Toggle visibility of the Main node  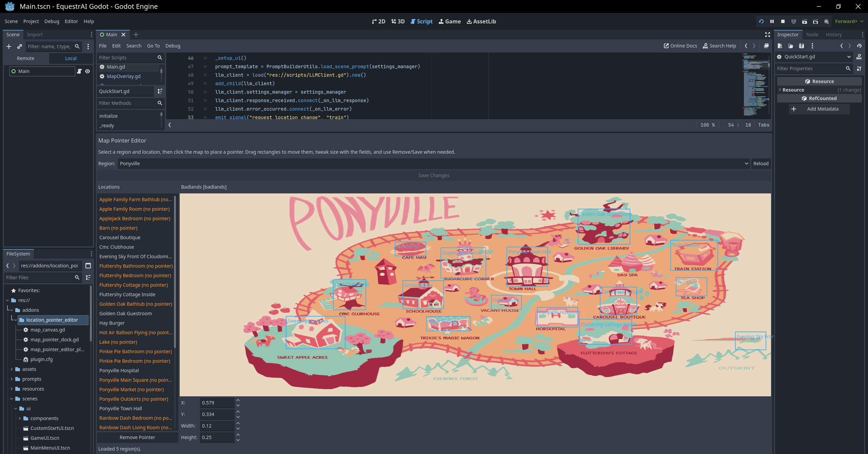pyautogui.click(x=87, y=71)
